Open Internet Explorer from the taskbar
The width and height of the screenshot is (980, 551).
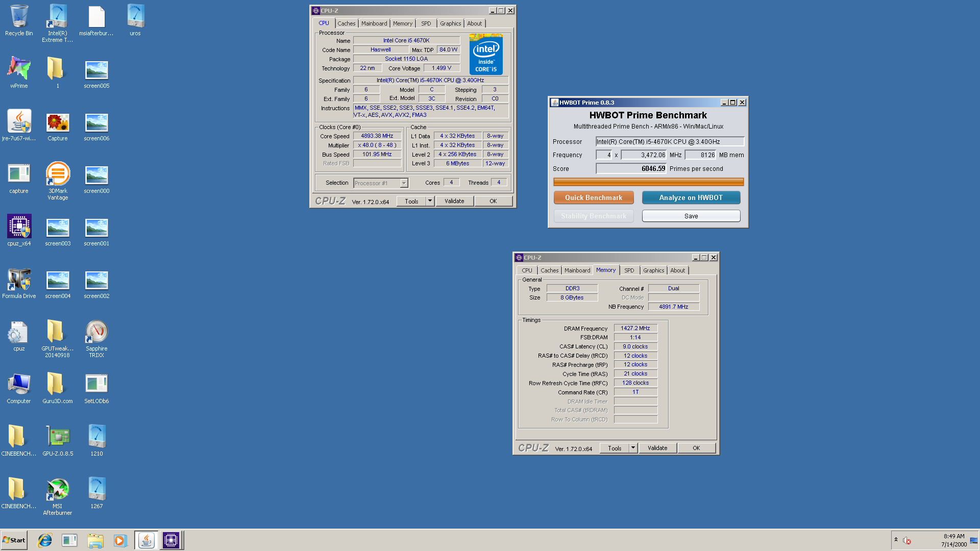(45, 540)
